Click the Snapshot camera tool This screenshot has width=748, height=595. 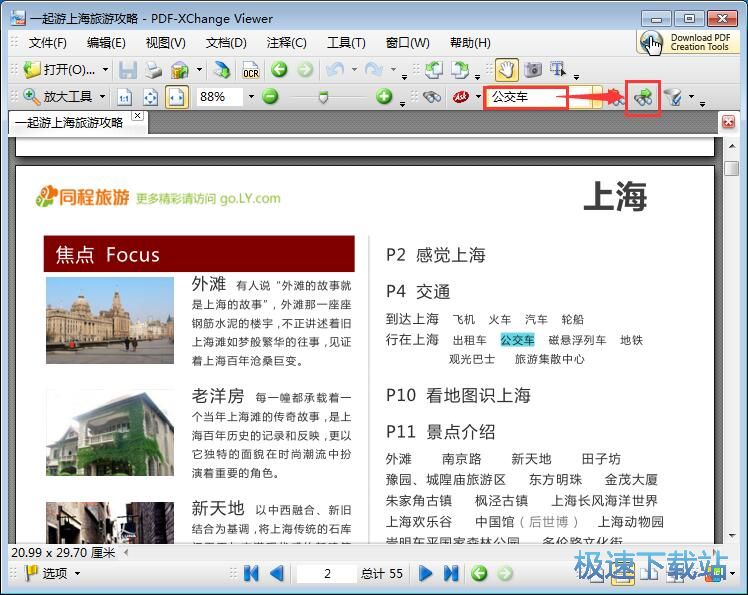(532, 70)
